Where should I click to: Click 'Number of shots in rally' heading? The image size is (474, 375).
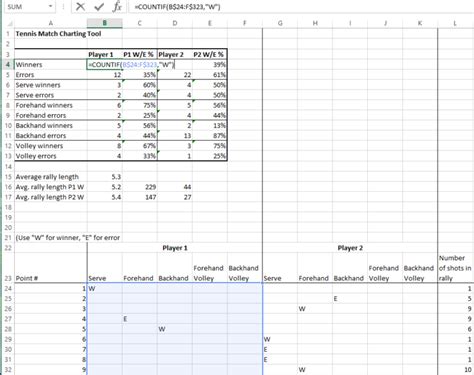tap(455, 268)
